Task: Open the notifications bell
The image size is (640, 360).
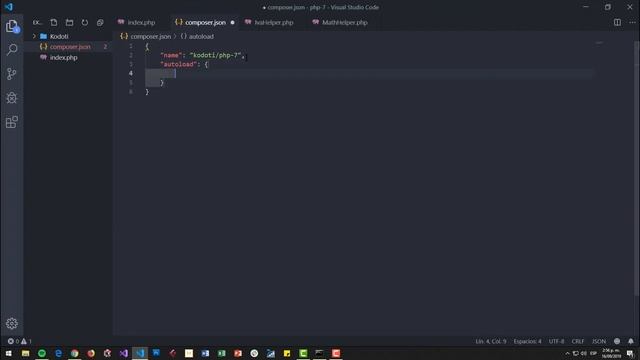Action: pos(631,341)
